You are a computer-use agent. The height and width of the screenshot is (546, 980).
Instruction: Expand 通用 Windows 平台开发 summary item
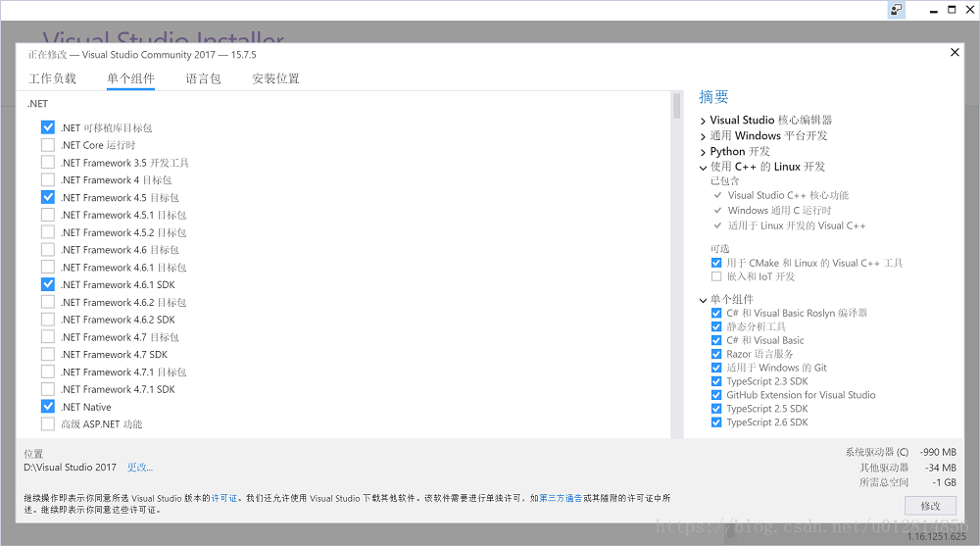point(703,136)
